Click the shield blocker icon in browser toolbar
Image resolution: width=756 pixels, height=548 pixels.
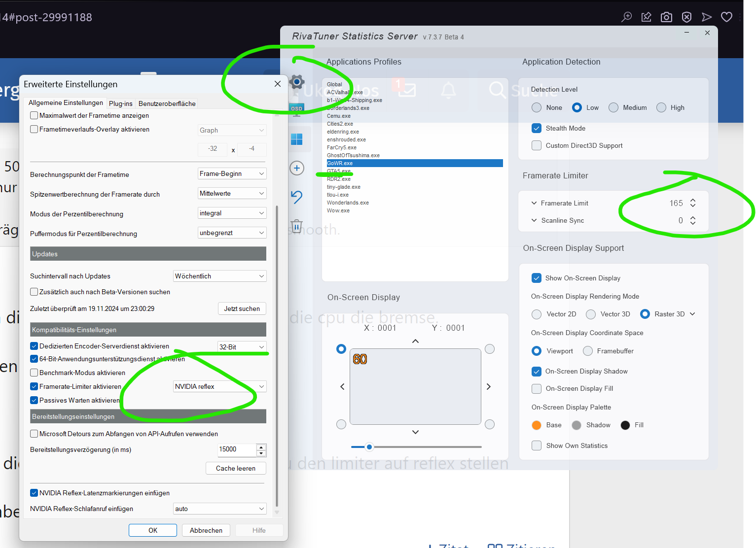(x=686, y=17)
